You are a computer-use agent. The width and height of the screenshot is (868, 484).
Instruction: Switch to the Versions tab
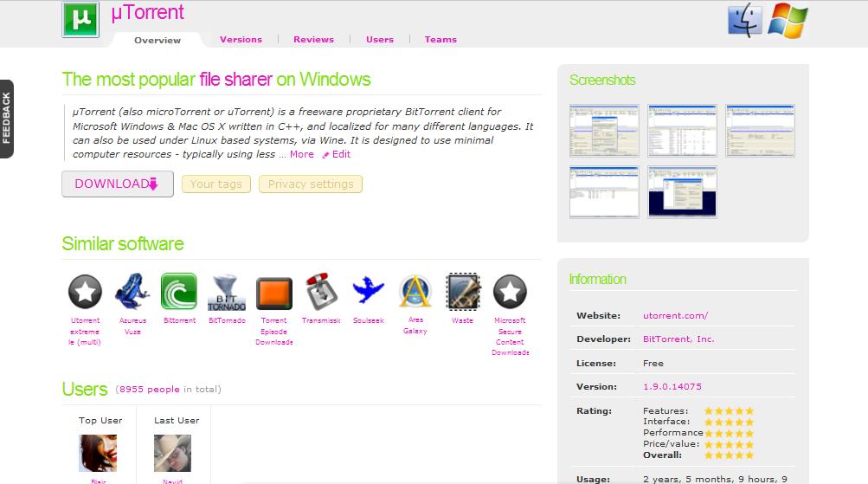241,39
